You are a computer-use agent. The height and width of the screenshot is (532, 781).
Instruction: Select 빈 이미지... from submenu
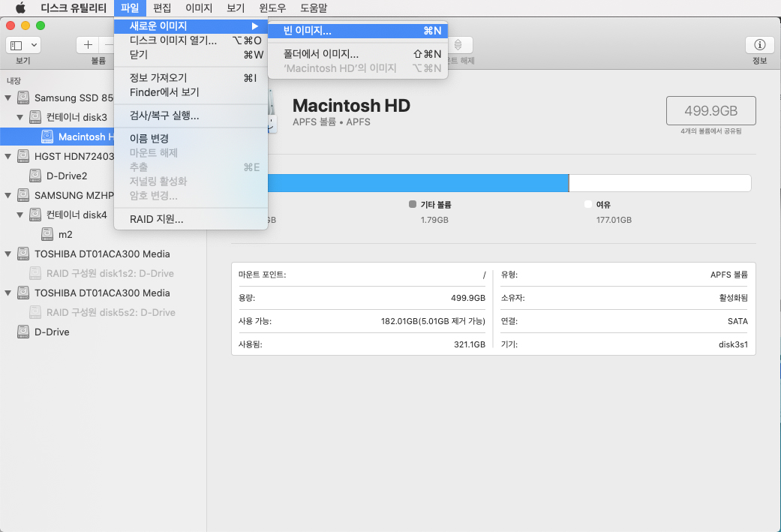[x=358, y=31]
